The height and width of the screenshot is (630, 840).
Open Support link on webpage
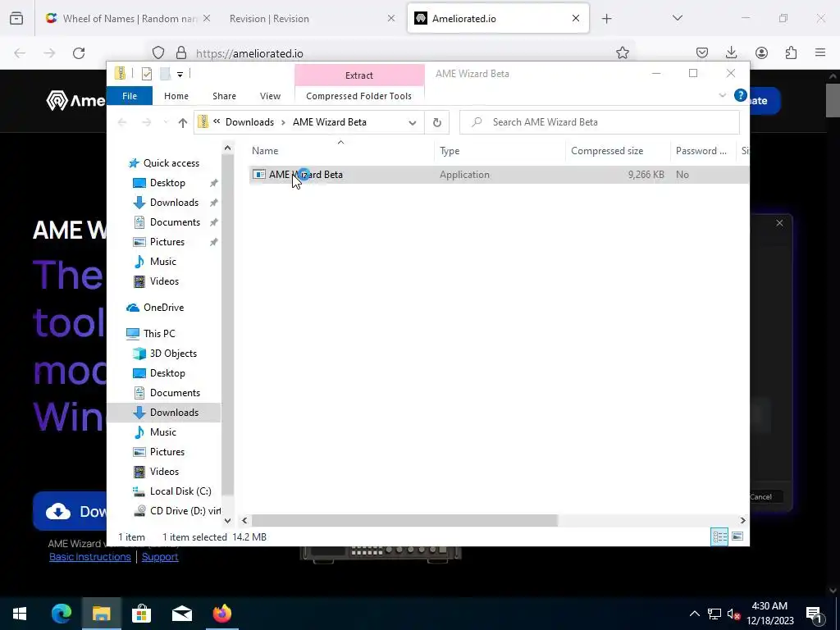pyautogui.click(x=160, y=557)
